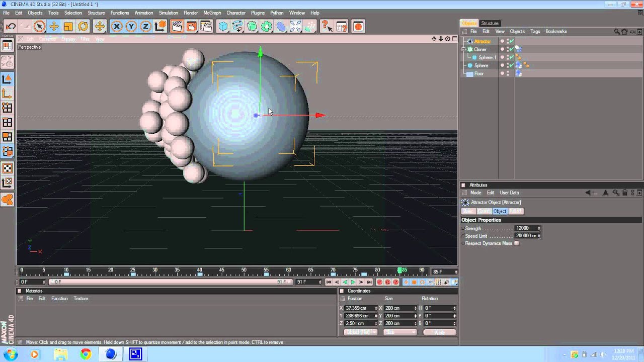Click the Record Active Objects red button
644x362 pixels.
click(380, 282)
